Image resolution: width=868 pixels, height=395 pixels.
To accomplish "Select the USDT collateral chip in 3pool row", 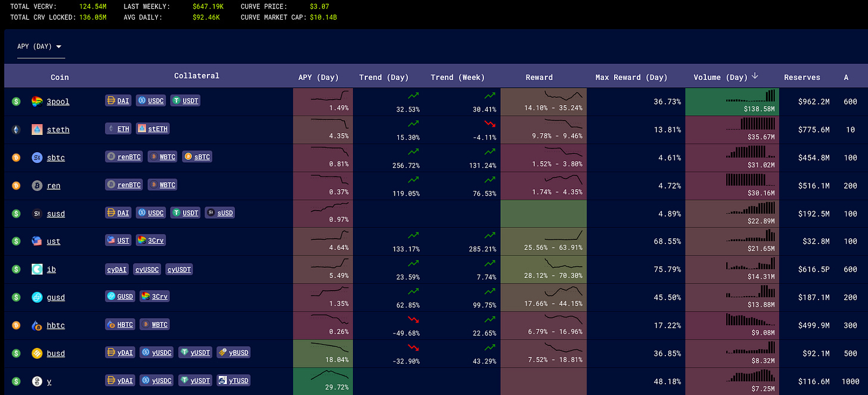I will tap(185, 101).
